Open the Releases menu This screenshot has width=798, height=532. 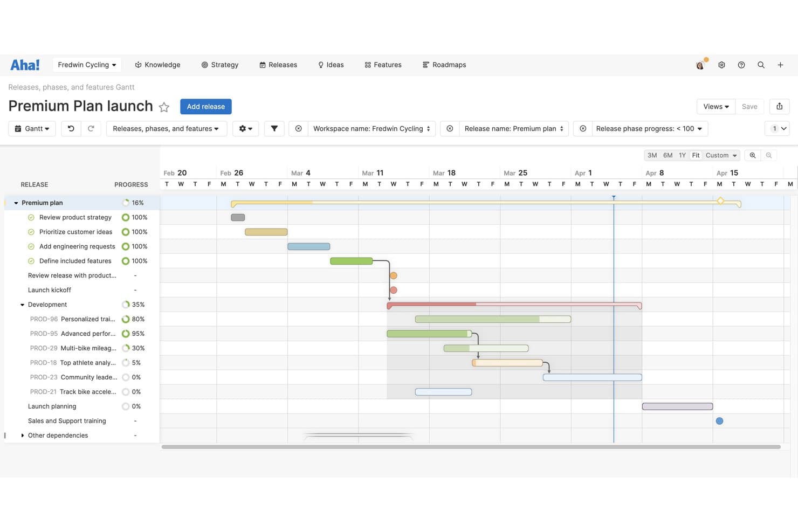[278, 65]
